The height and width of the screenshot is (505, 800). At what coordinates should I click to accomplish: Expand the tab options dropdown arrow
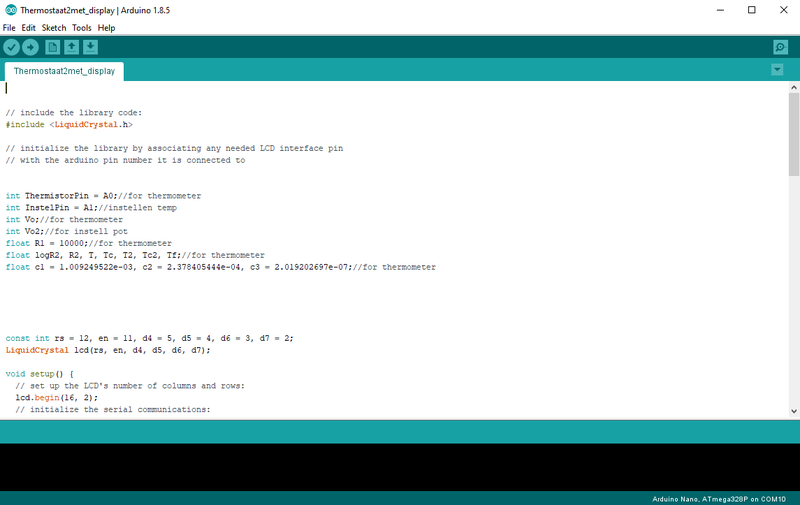pyautogui.click(x=777, y=70)
